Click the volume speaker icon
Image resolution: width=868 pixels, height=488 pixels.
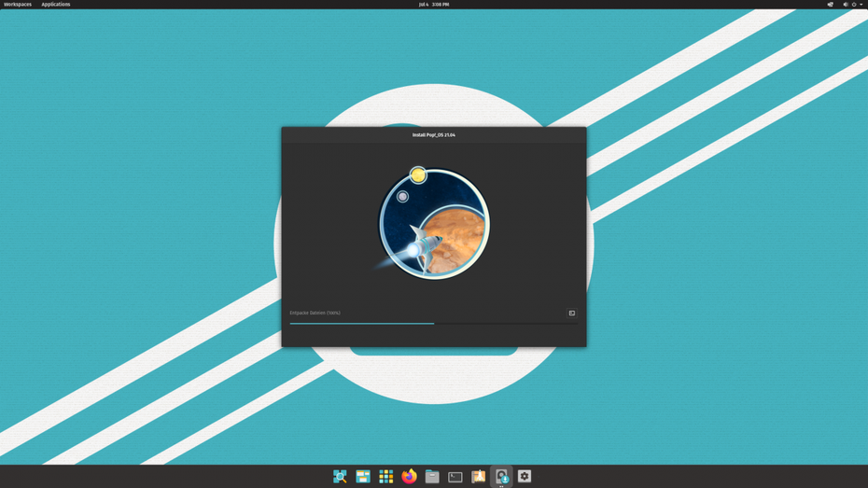845,5
